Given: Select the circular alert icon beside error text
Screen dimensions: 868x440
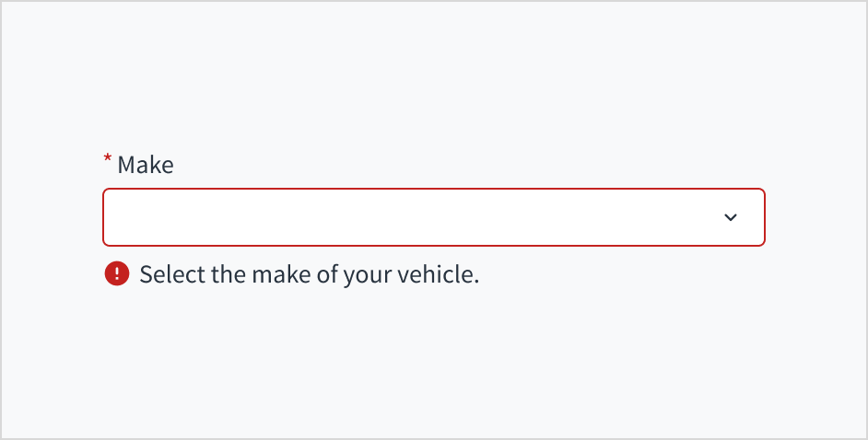Looking at the screenshot, I should pos(117,274).
